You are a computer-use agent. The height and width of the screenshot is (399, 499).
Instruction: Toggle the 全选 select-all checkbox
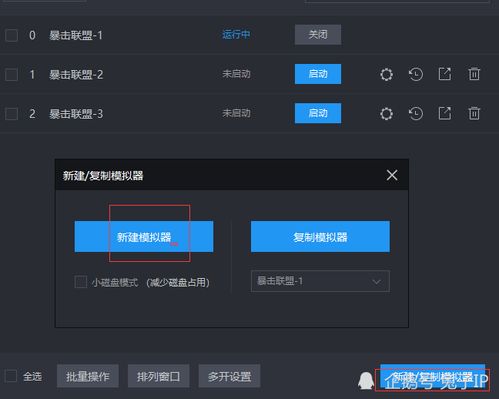point(11,376)
